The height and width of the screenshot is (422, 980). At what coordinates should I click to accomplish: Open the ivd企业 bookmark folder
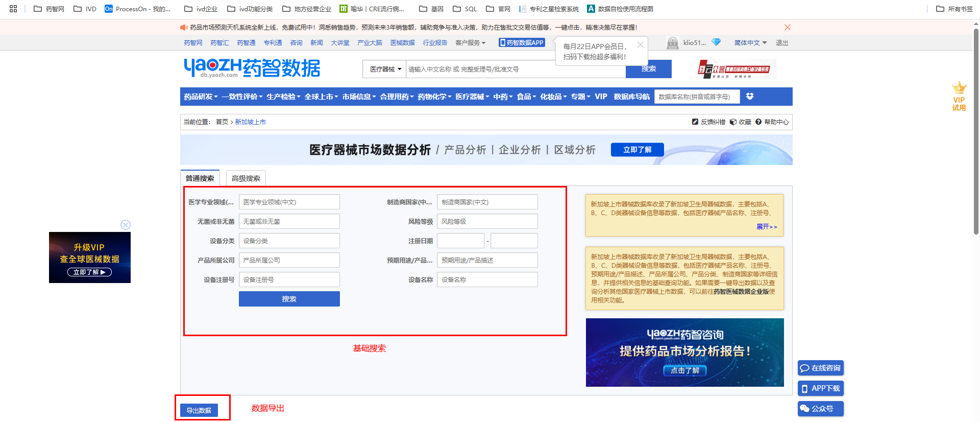(x=201, y=9)
